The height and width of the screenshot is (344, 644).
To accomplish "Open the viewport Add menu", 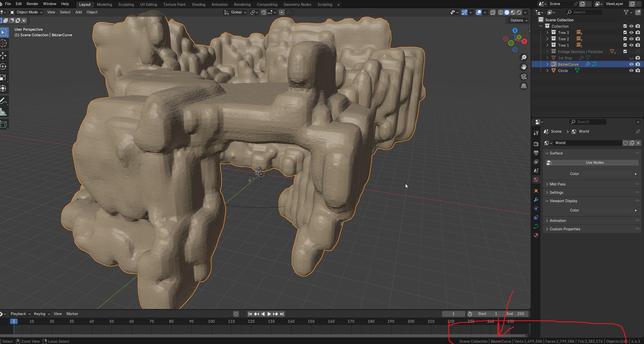I will pyautogui.click(x=78, y=12).
